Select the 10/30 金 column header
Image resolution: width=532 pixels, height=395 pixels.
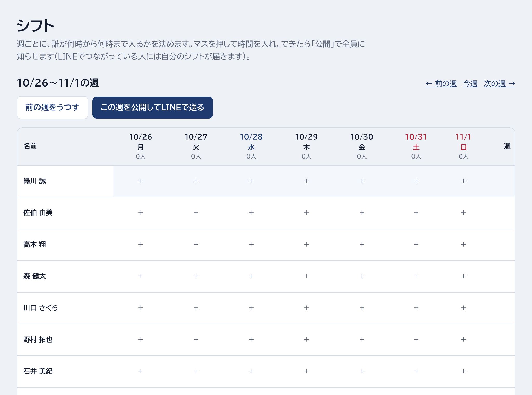(x=362, y=146)
